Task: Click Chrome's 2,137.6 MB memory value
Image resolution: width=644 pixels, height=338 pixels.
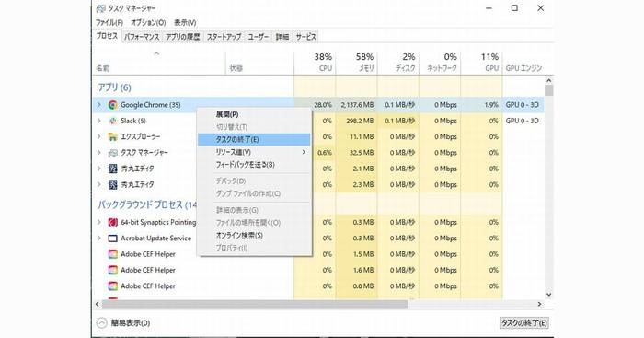Action: coord(357,105)
